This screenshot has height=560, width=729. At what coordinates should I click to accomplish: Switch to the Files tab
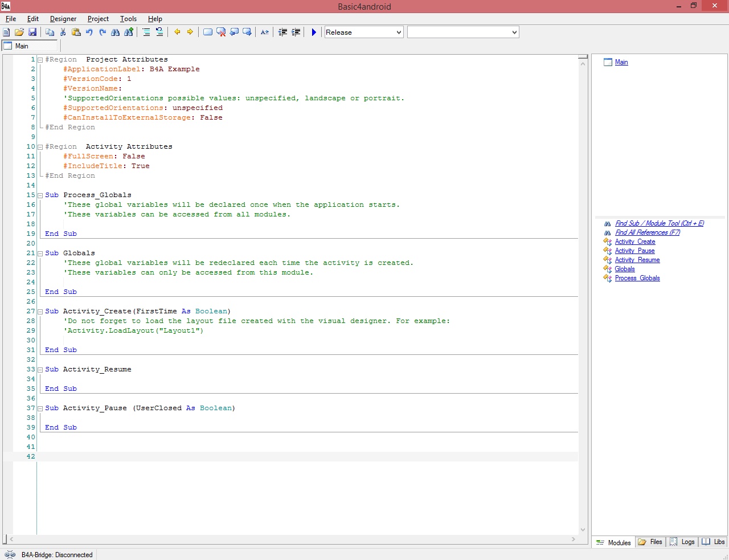tap(650, 542)
